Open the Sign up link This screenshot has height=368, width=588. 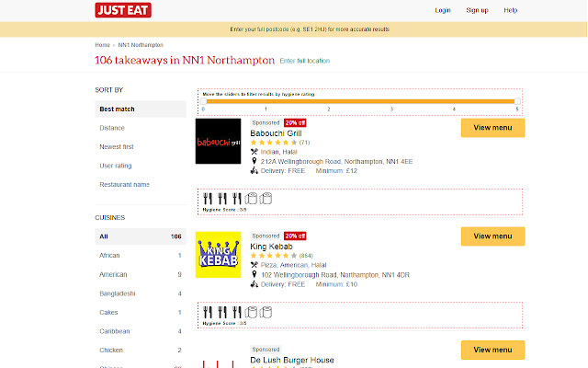(477, 10)
